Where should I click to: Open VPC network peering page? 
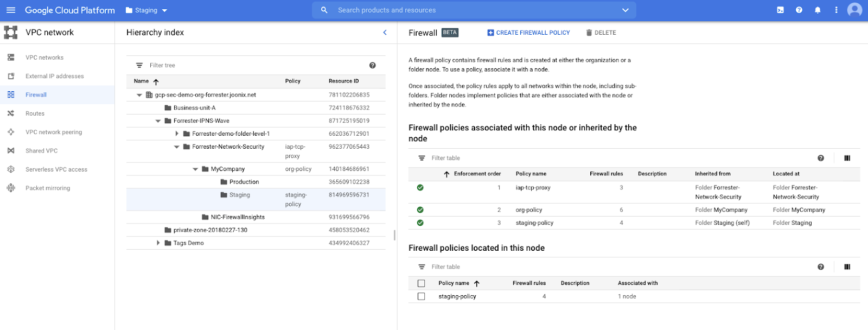(x=54, y=132)
